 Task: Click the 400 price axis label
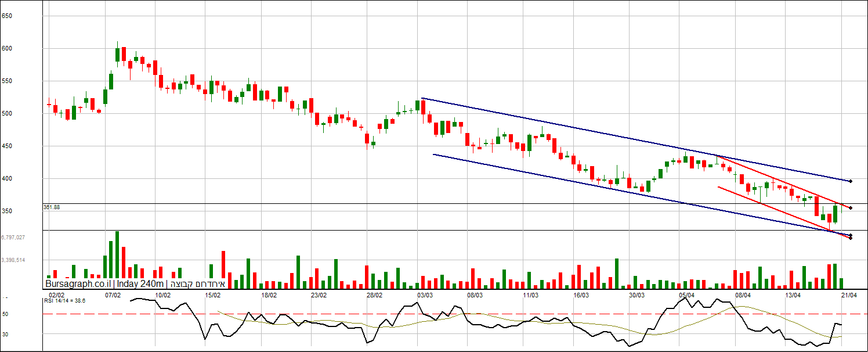(x=6, y=179)
